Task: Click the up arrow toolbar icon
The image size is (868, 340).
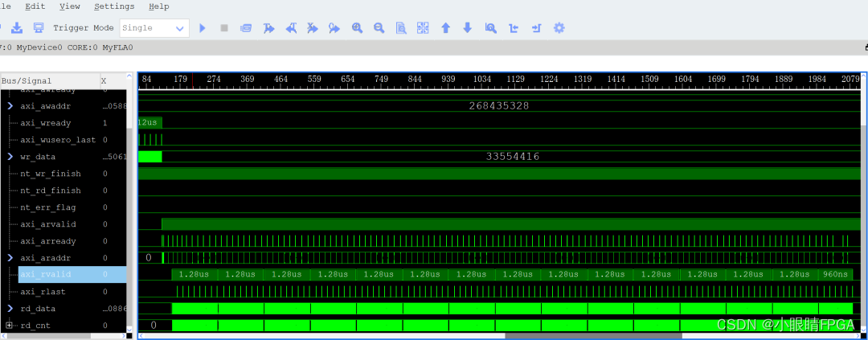Action: [445, 27]
